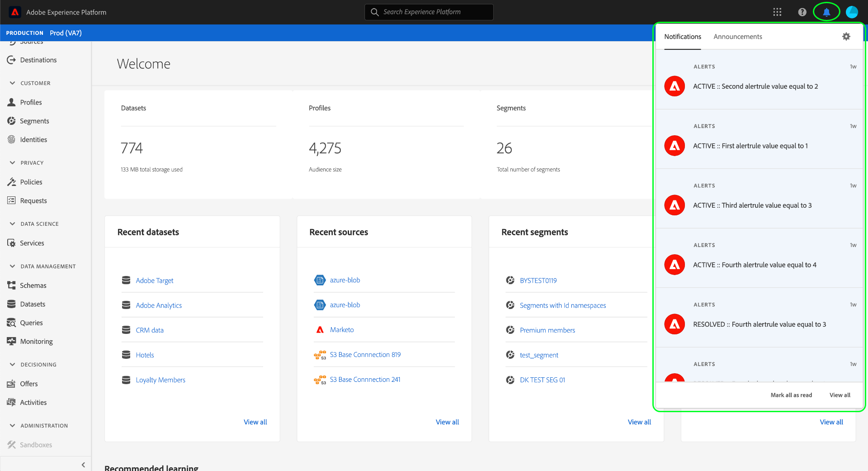Mark all notifications as read
Viewport: 868px width, 471px height.
(x=791, y=395)
